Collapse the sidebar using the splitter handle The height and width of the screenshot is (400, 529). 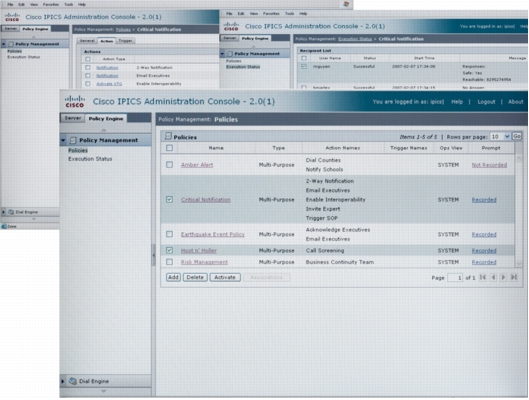tap(154, 255)
